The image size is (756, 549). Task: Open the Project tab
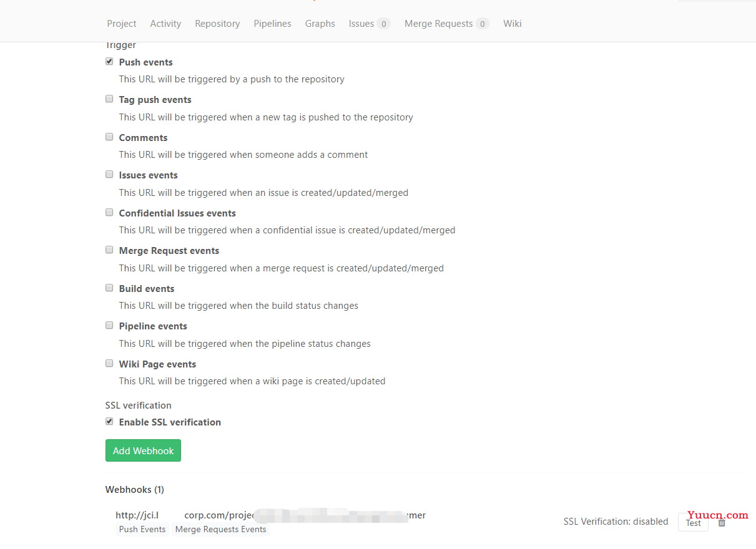121,24
